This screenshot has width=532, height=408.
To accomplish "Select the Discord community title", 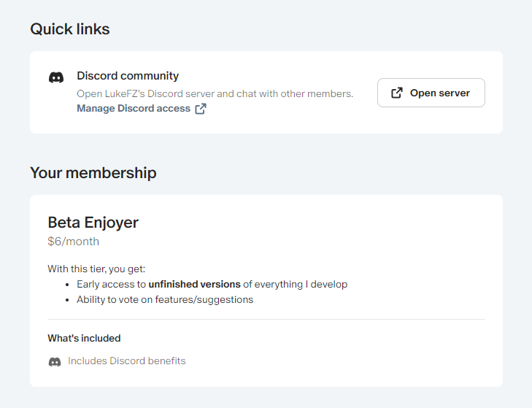I will click(x=128, y=76).
